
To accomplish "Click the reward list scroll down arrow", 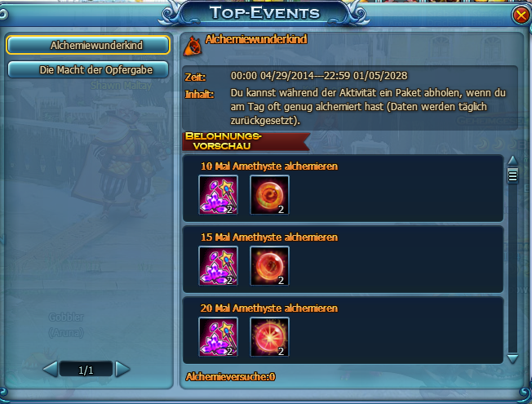I will point(512,358).
